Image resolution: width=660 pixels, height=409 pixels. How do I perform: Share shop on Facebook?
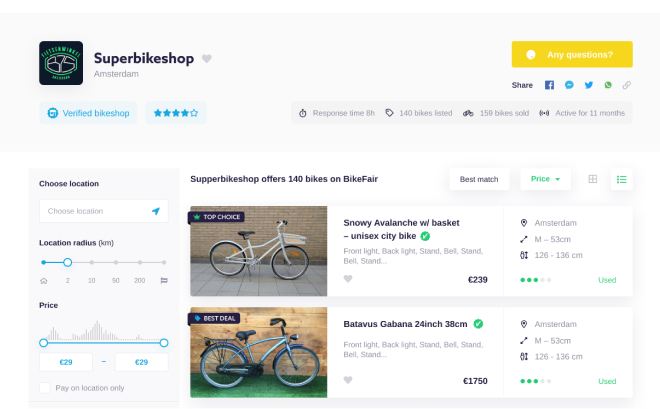549,86
